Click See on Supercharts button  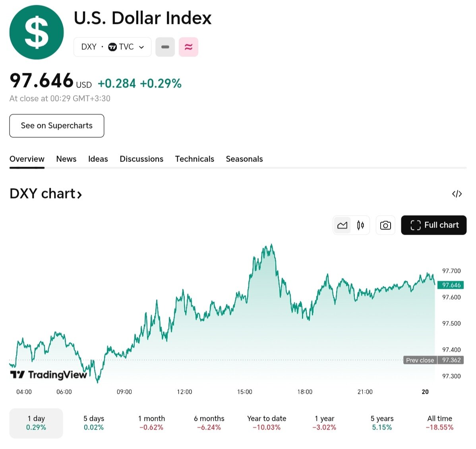pos(57,126)
